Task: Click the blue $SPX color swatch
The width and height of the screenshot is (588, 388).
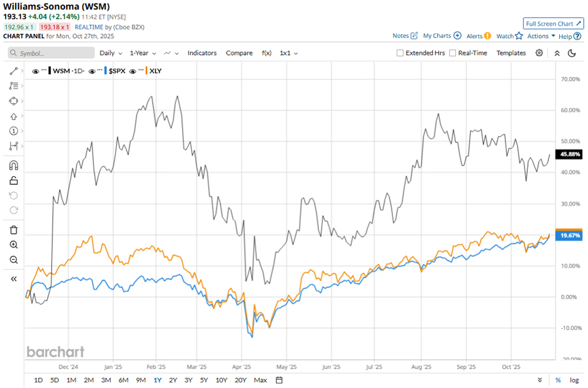Action: coord(106,71)
